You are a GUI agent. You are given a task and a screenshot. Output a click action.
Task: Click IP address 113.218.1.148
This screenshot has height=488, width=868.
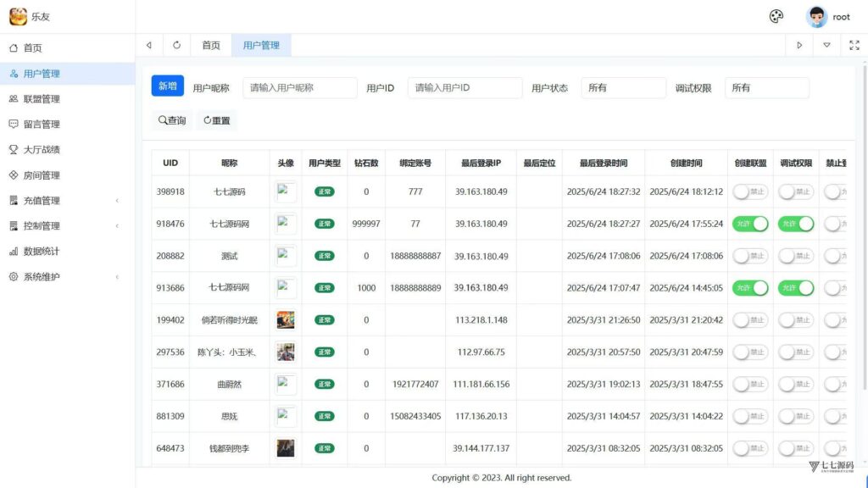481,319
